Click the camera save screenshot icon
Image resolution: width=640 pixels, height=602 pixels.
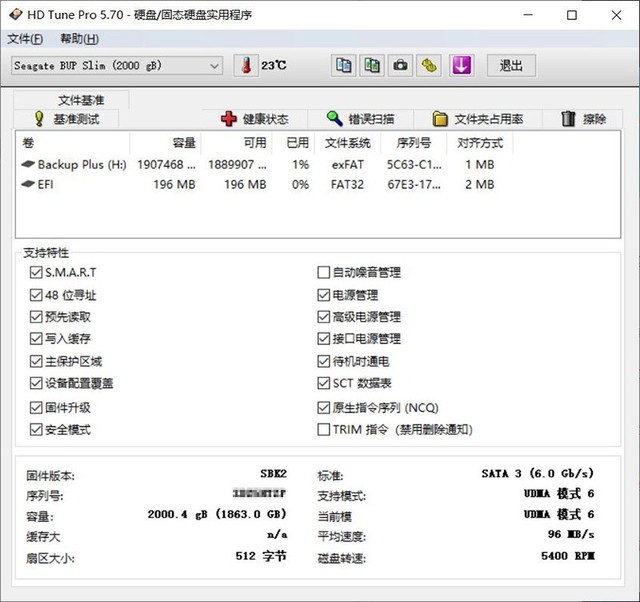[x=400, y=65]
